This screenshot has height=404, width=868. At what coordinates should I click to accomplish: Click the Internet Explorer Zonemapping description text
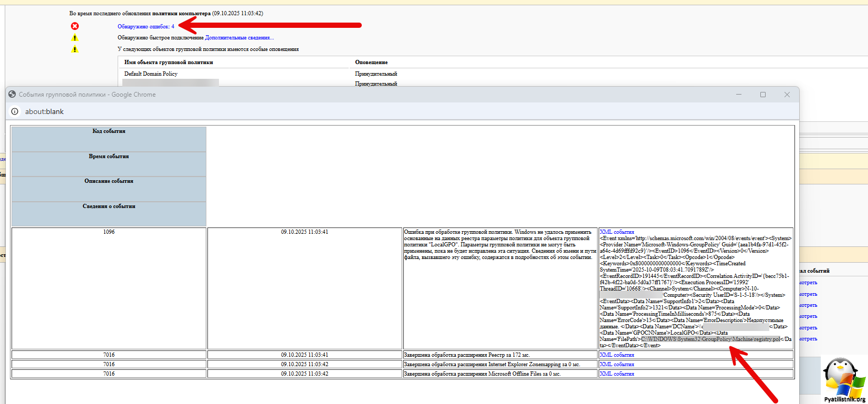(x=492, y=365)
